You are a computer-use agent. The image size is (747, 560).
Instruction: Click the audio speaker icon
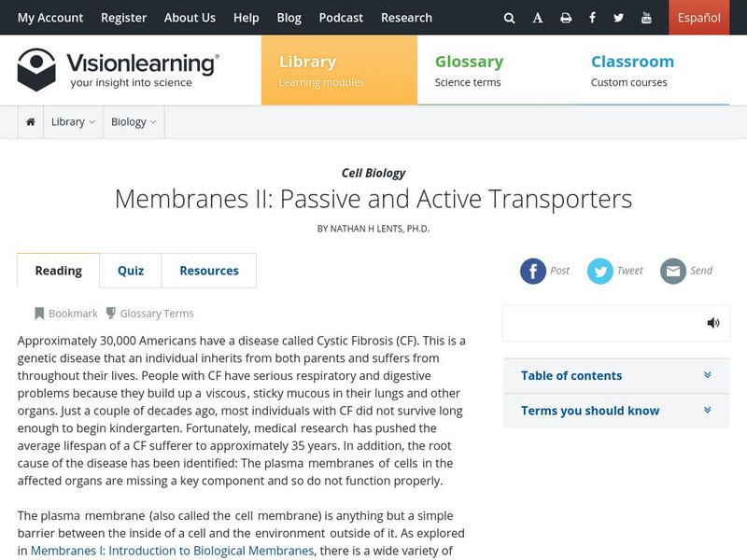click(x=713, y=323)
